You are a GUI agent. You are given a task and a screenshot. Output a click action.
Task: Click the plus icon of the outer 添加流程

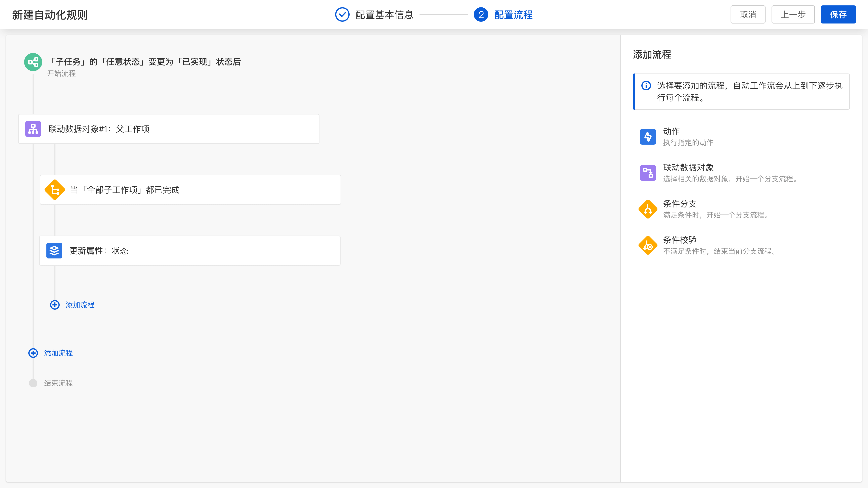click(33, 353)
